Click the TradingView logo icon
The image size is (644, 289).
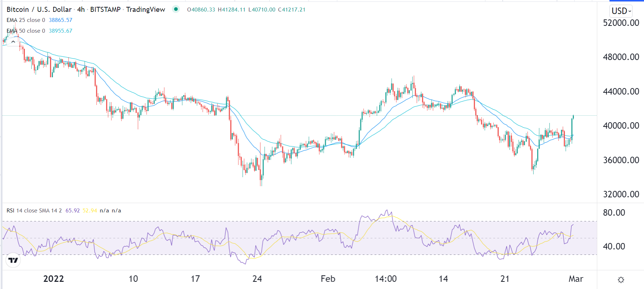click(13, 260)
